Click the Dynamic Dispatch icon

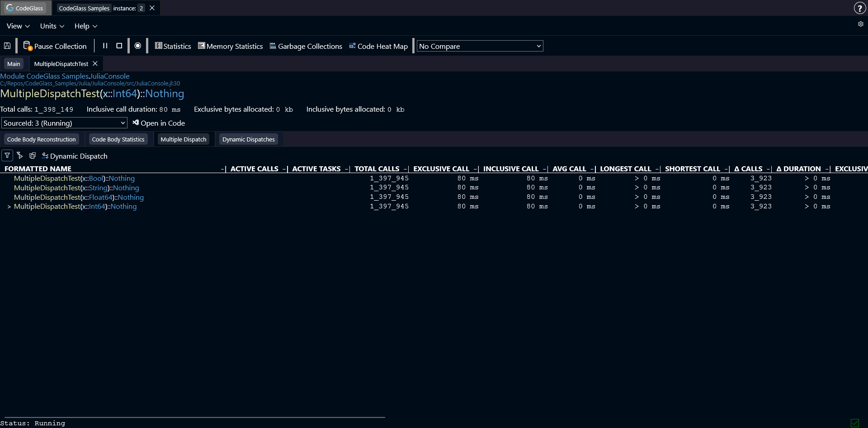(45, 155)
